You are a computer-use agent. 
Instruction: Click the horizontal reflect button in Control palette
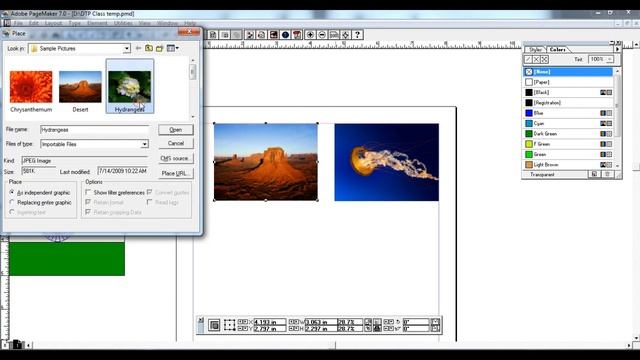[x=435, y=322]
